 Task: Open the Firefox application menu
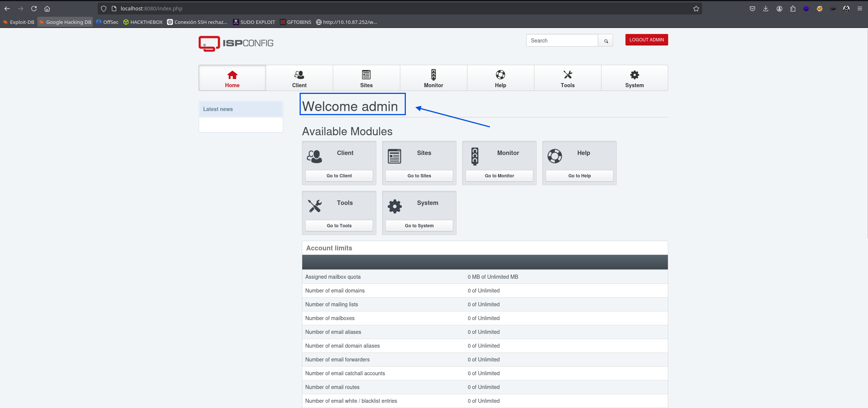(x=860, y=9)
